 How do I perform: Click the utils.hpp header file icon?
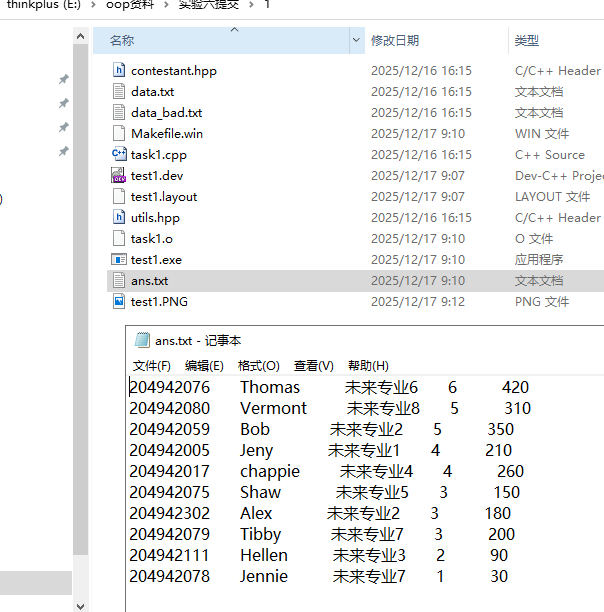(x=119, y=217)
